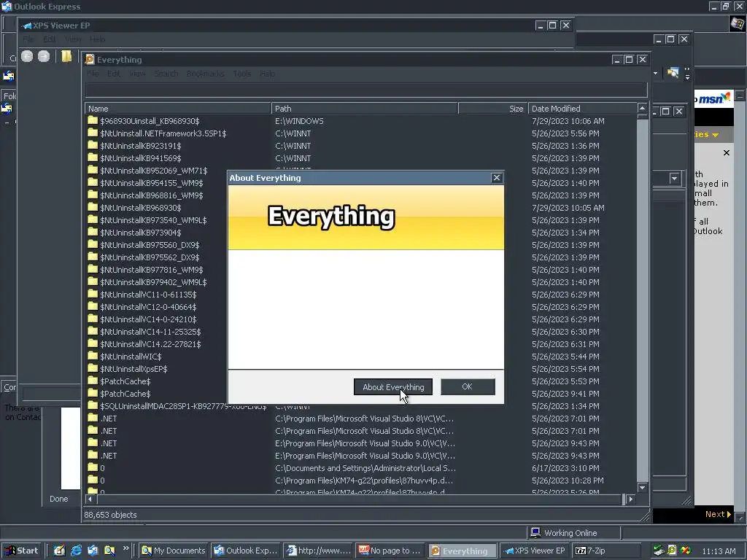Click the 11:13 AM taskbar clock
The image size is (747, 560).
(719, 551)
